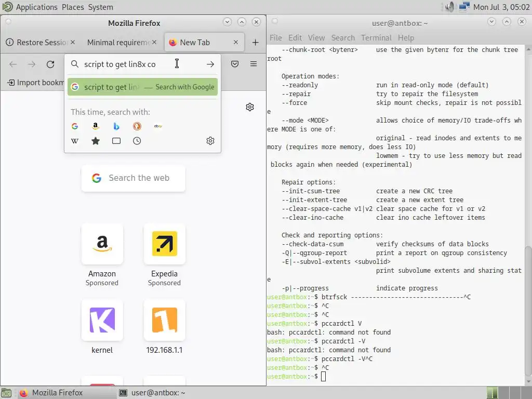Select the New Tab tab
532x399 pixels.
pos(204,43)
